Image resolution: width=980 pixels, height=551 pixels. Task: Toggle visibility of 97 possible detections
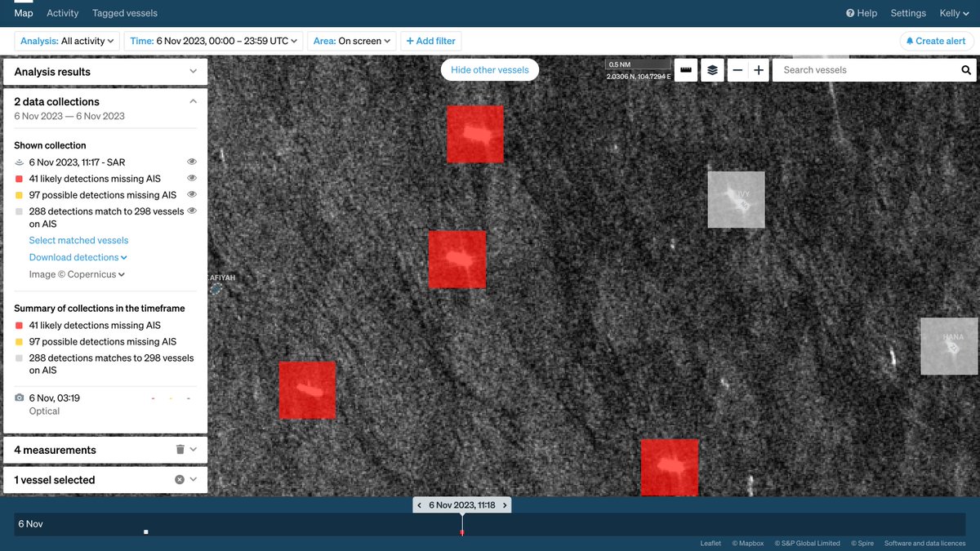coord(192,194)
